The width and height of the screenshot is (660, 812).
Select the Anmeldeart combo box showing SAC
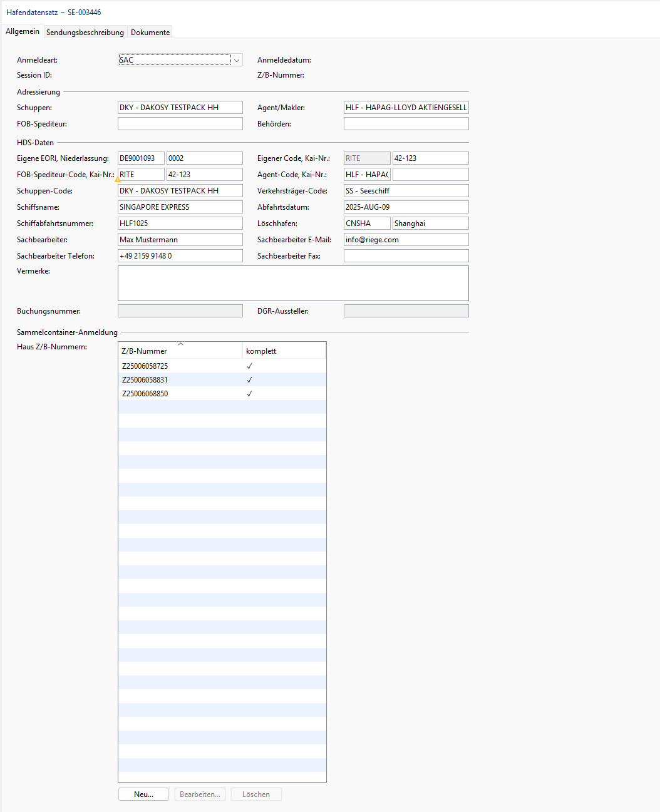tap(180, 60)
